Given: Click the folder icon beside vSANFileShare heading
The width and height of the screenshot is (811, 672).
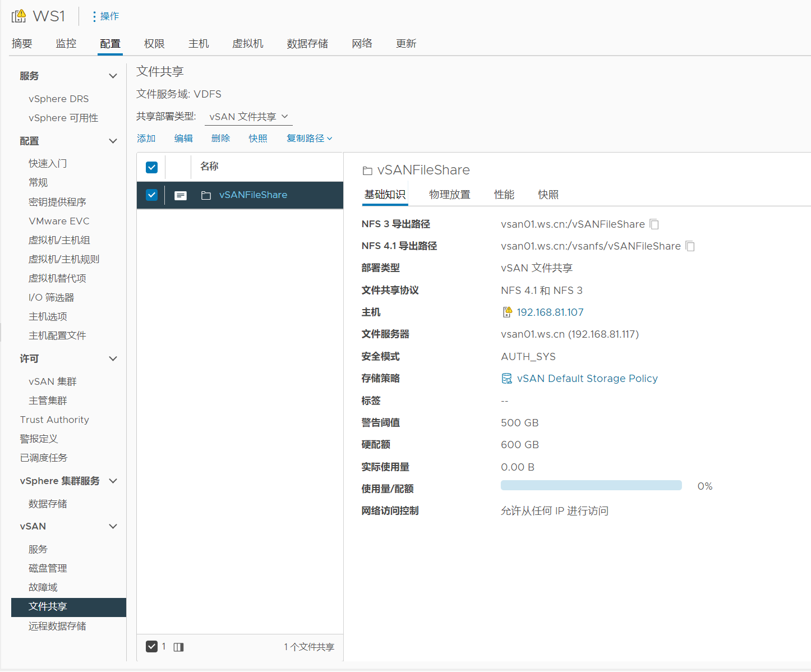Looking at the screenshot, I should 367,171.
